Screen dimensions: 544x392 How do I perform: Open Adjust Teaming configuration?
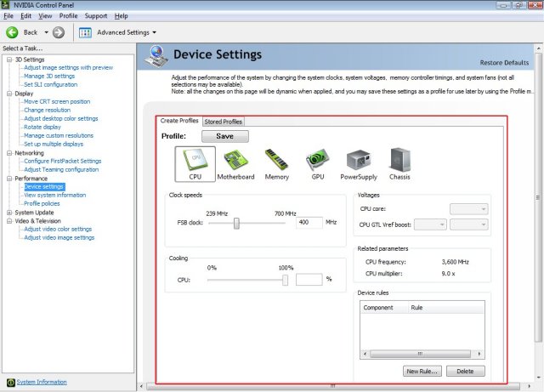(x=61, y=170)
